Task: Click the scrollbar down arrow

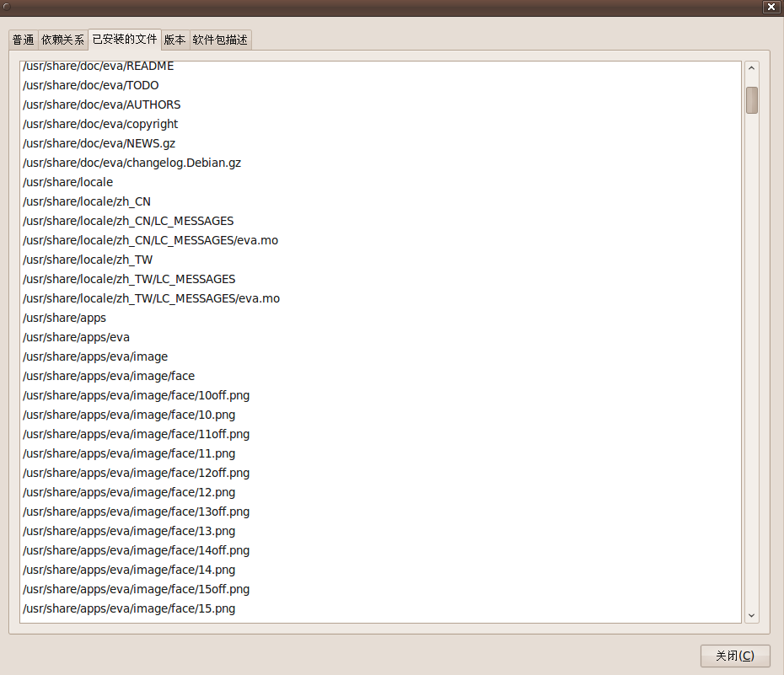Action: tap(751, 615)
